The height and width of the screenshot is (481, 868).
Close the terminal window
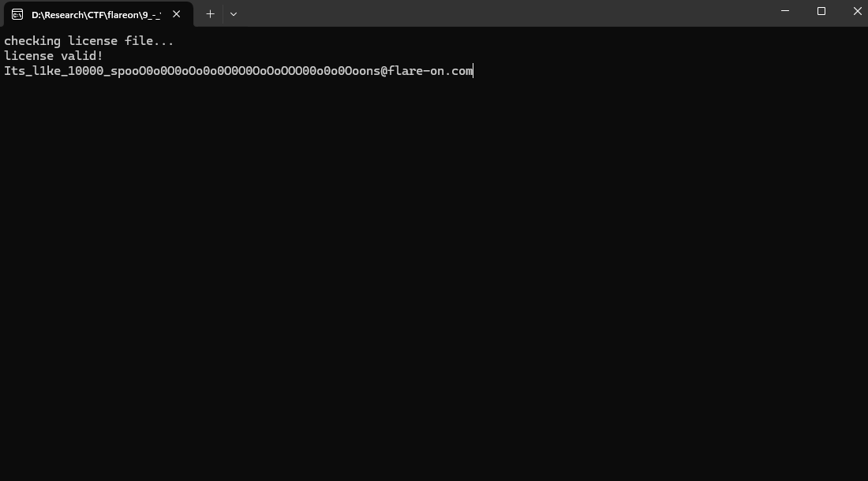[857, 11]
